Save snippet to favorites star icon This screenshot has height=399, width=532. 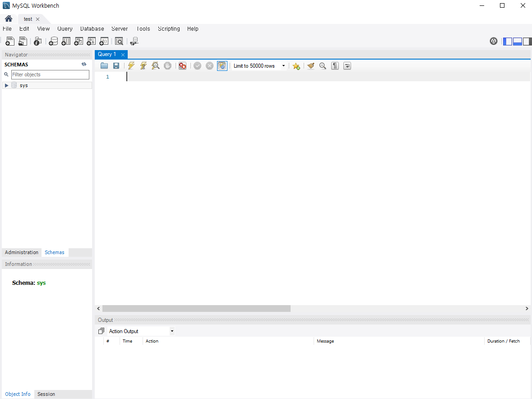tap(296, 66)
